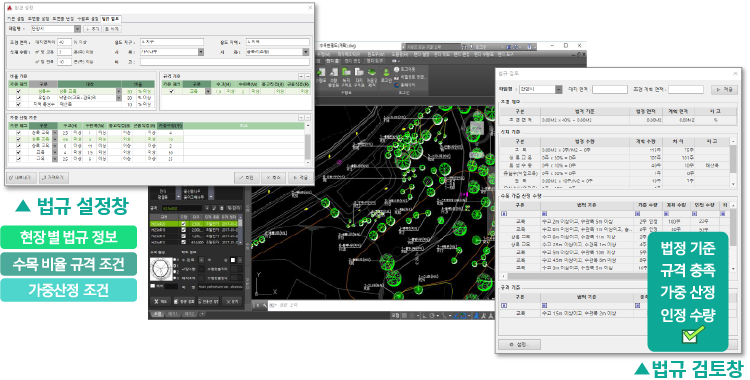Click the tree symbol thumbnail in the palette
750x380 pixels.
(x=161, y=269)
